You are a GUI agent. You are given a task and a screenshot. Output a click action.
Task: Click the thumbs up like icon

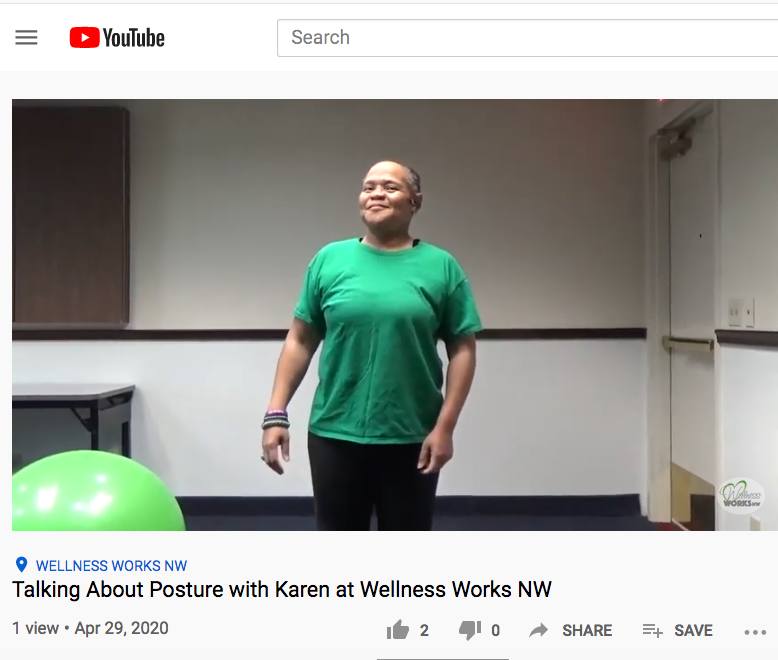pyautogui.click(x=398, y=630)
